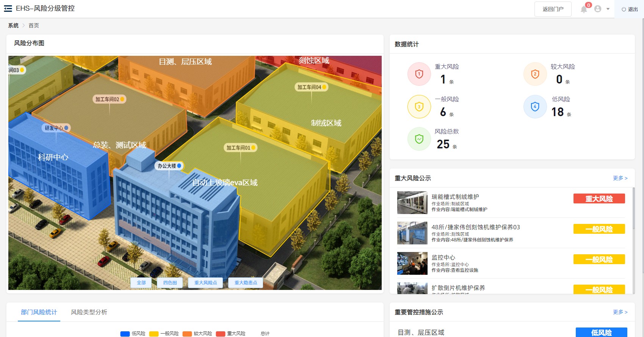Click the green 风险总数 shield icon
The width and height of the screenshot is (644, 337).
coord(419,139)
